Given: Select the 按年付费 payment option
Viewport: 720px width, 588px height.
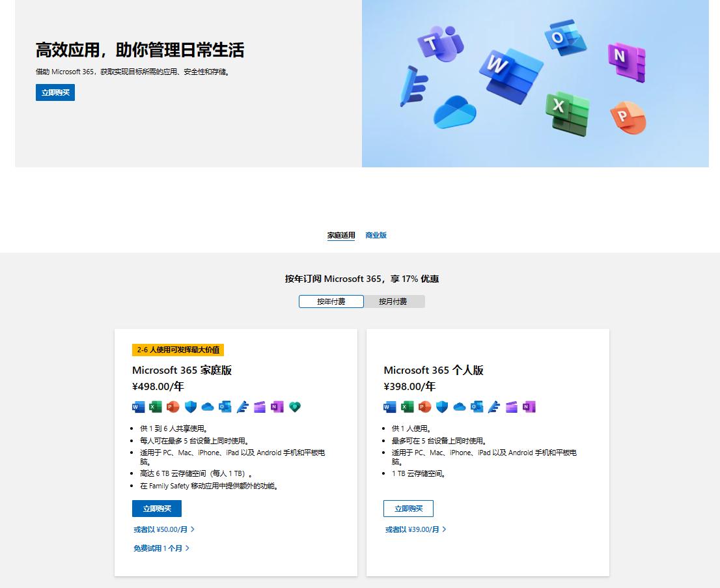Looking at the screenshot, I should point(331,301).
